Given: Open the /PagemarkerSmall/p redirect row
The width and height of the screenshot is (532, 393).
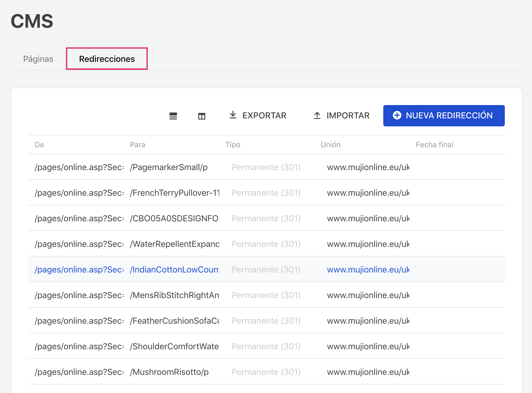Looking at the screenshot, I should (x=169, y=167).
